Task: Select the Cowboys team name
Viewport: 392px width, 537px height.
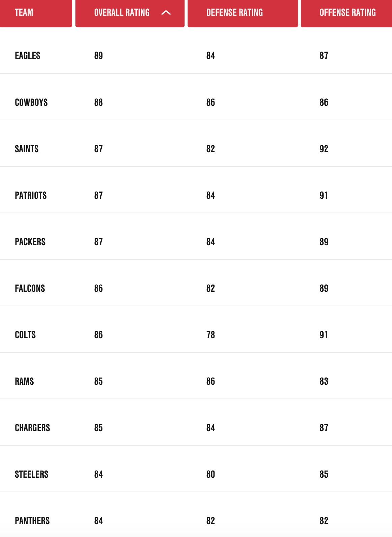Action: (x=31, y=102)
